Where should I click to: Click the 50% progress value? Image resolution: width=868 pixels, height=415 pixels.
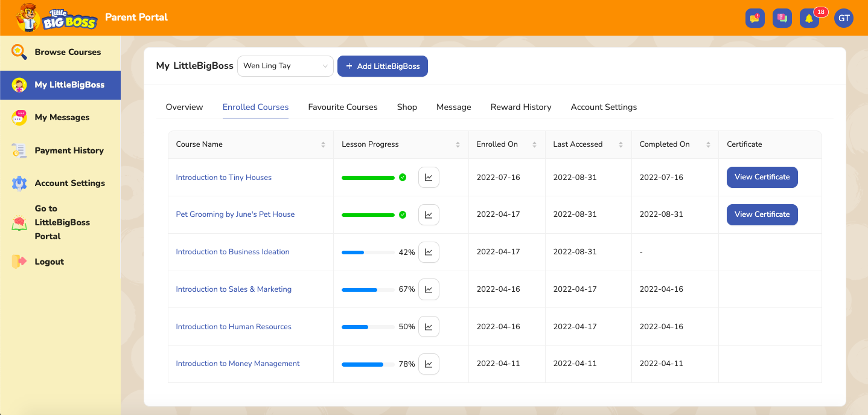coord(407,327)
